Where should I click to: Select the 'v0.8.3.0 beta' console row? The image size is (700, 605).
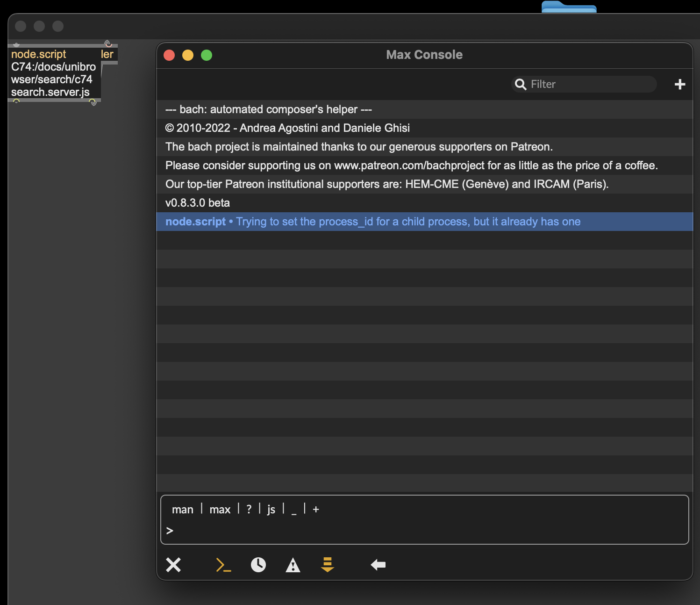coord(425,203)
